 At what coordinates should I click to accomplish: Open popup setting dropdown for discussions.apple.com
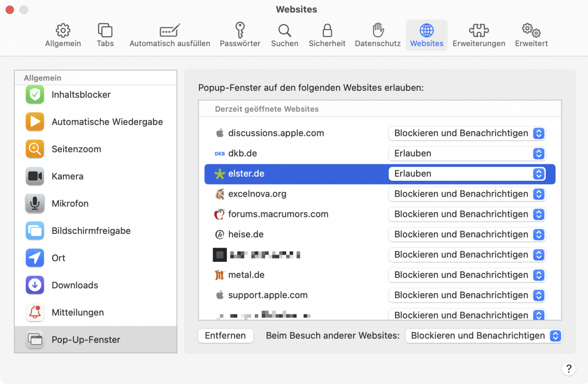pyautogui.click(x=467, y=133)
